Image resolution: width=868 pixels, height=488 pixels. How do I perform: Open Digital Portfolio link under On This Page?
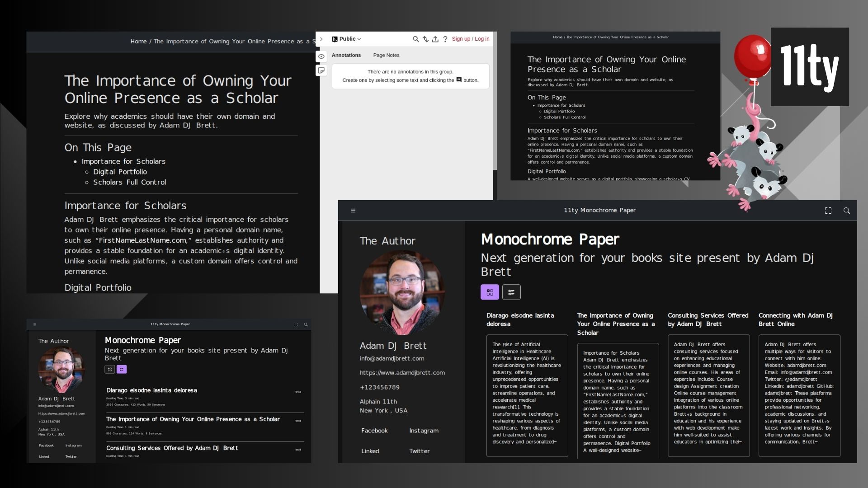click(x=120, y=172)
